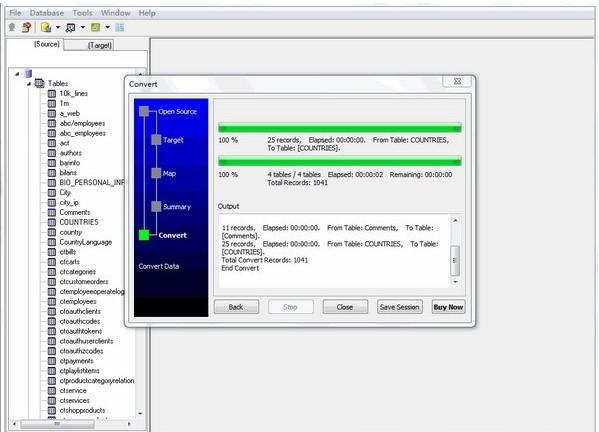This screenshot has width=599, height=432.
Task: Click table icon beside barinfo
Action: 52,163
